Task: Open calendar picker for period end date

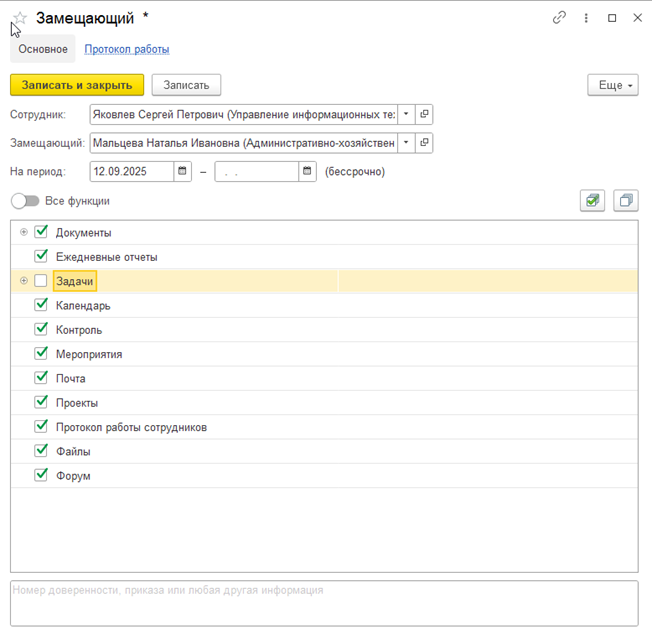Action: (x=307, y=172)
